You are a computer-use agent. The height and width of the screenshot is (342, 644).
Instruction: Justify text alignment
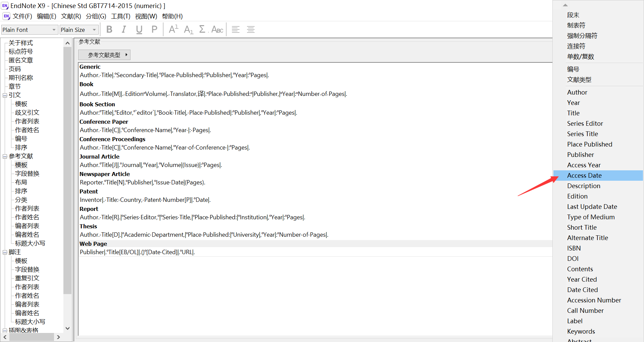[251, 30]
